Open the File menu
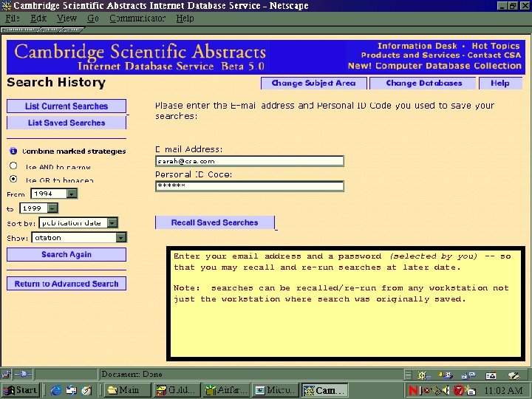The width and height of the screenshot is (532, 399). coord(13,18)
